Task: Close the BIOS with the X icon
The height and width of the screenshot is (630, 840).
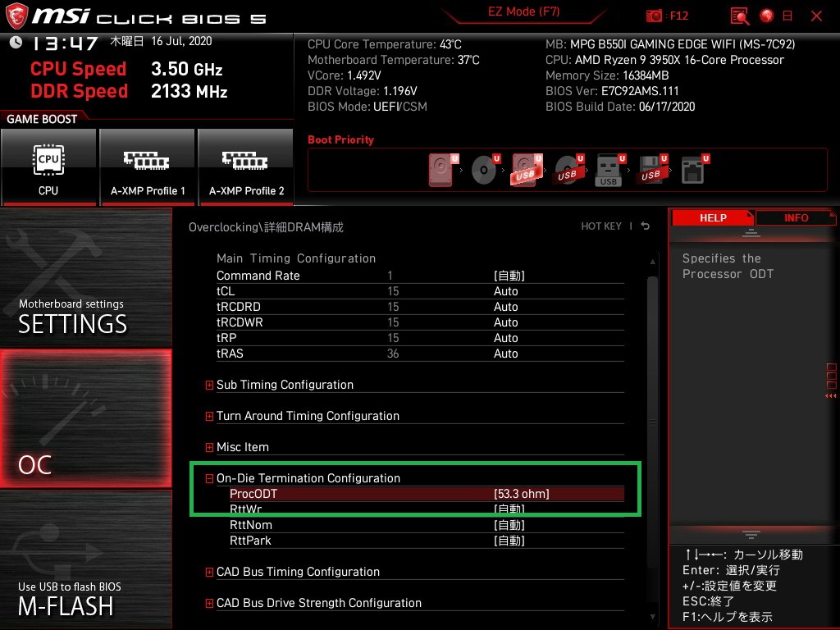Action: pyautogui.click(x=816, y=16)
